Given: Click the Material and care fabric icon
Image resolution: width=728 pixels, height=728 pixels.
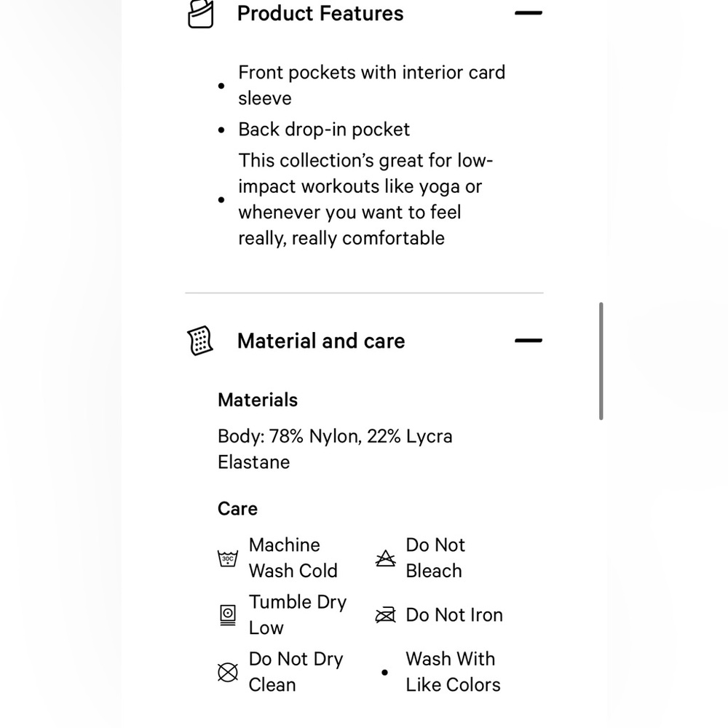Looking at the screenshot, I should tap(199, 341).
